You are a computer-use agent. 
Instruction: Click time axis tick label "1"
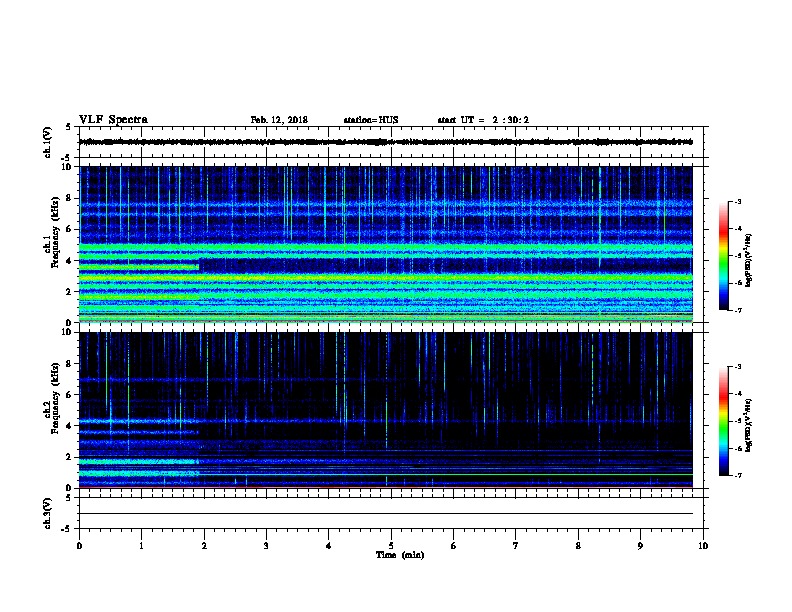pos(141,545)
